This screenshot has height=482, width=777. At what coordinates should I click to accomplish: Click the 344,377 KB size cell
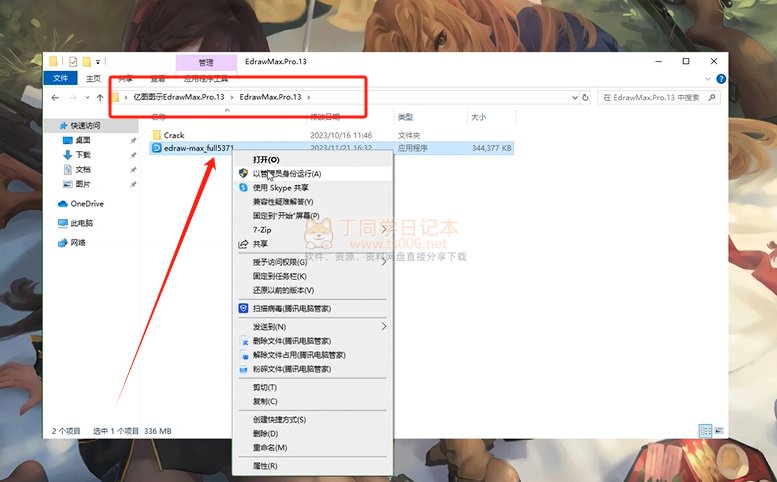[x=491, y=148]
